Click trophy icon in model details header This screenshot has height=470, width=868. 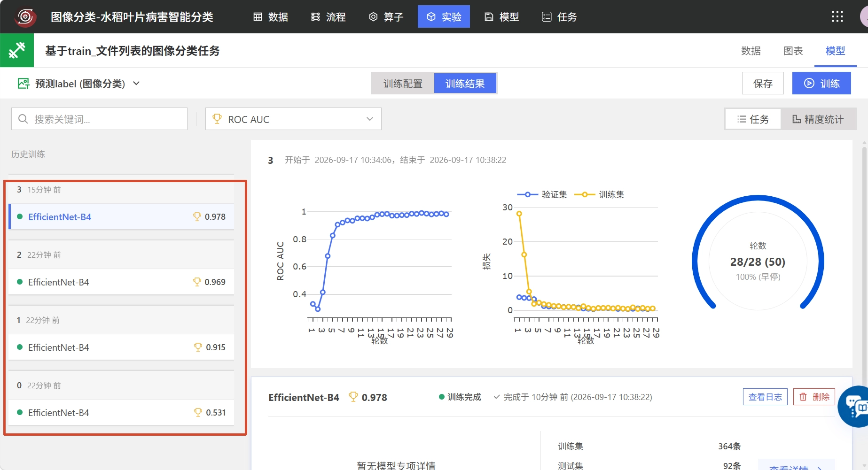click(x=353, y=397)
